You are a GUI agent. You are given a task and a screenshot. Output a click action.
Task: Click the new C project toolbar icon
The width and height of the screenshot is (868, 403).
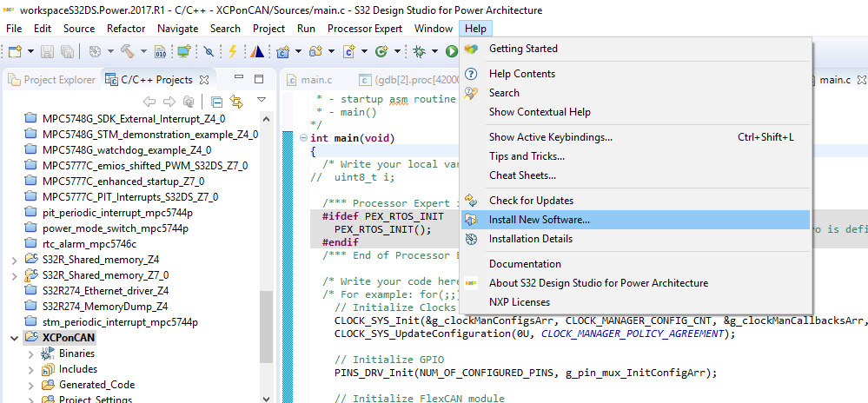[x=283, y=51]
